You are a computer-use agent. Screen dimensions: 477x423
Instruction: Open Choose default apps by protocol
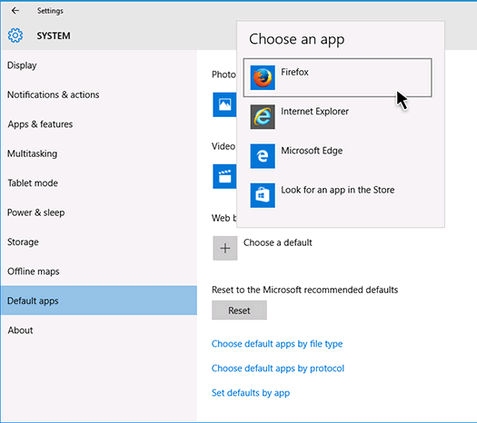(278, 368)
